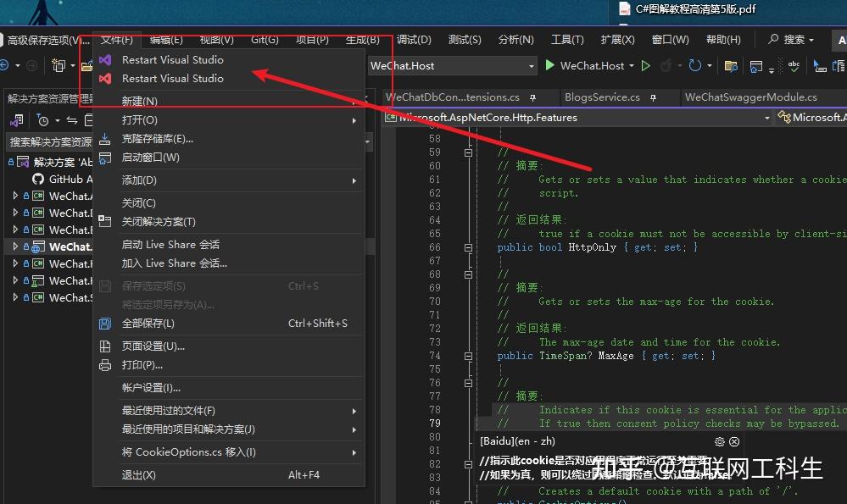The image size is (847, 504).
Task: Click Start Without Debugging outline play icon
Action: tap(646, 66)
